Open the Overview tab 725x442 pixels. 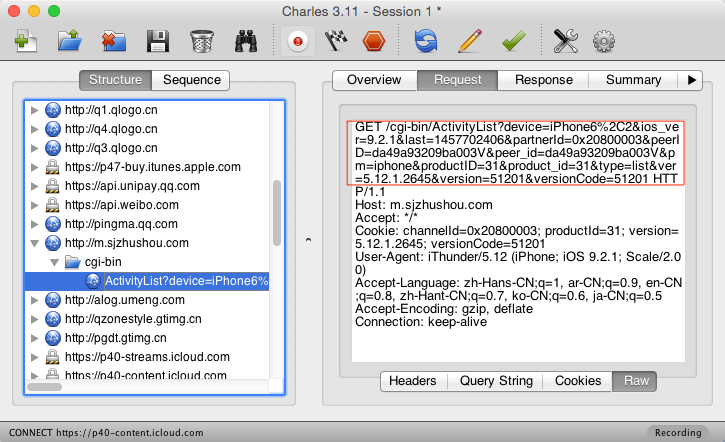click(x=374, y=80)
